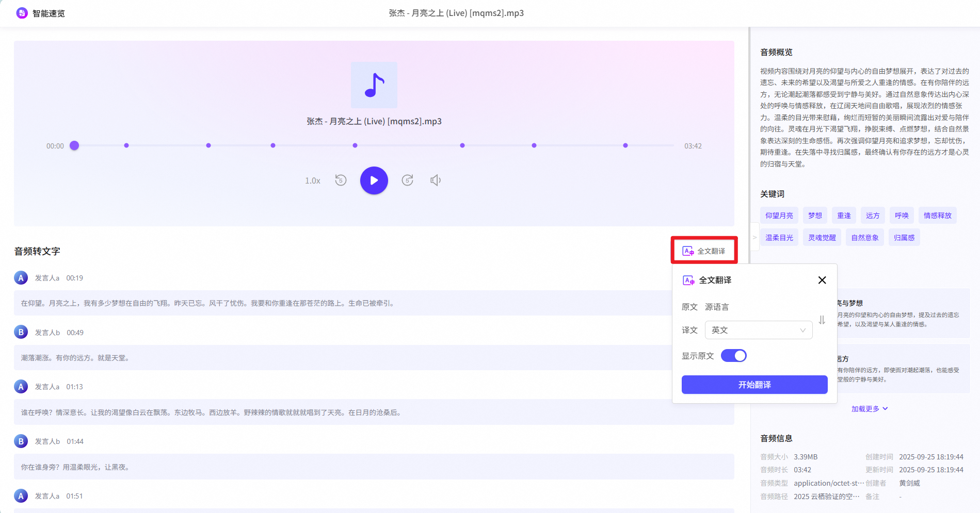The image size is (980, 513).
Task: Click the 音频概览 summary paragraph
Action: point(864,118)
